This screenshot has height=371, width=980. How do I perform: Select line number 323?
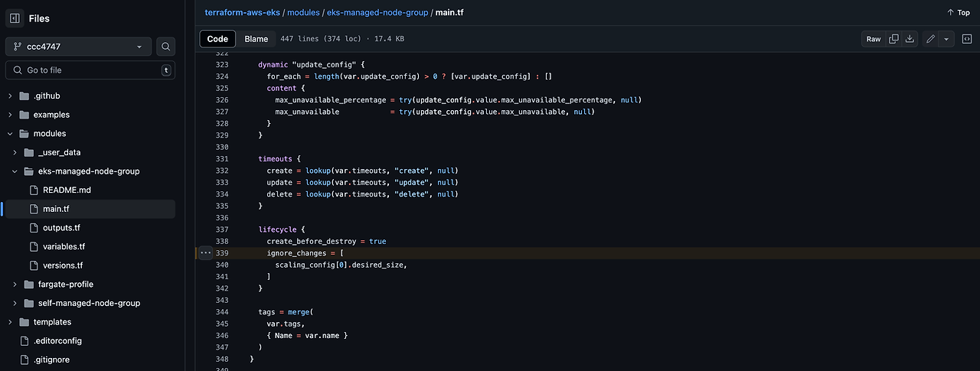click(x=222, y=64)
